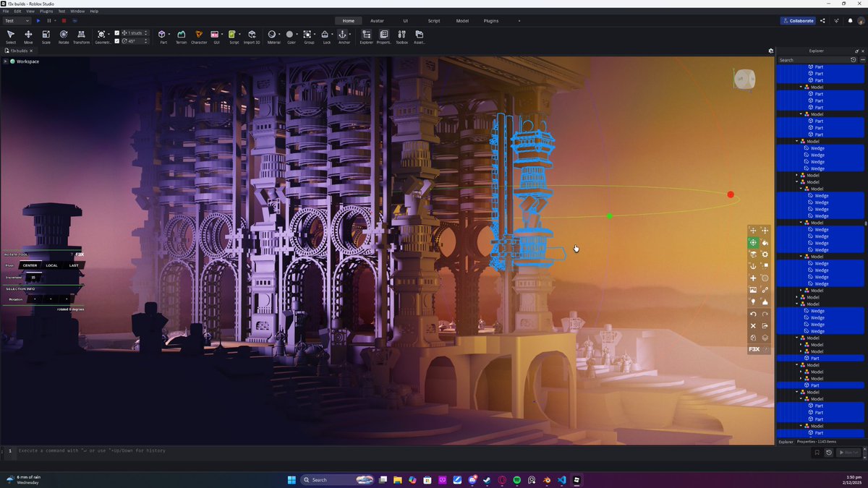Click the F3X Undo icon
868x488 pixels.
[x=754, y=314]
